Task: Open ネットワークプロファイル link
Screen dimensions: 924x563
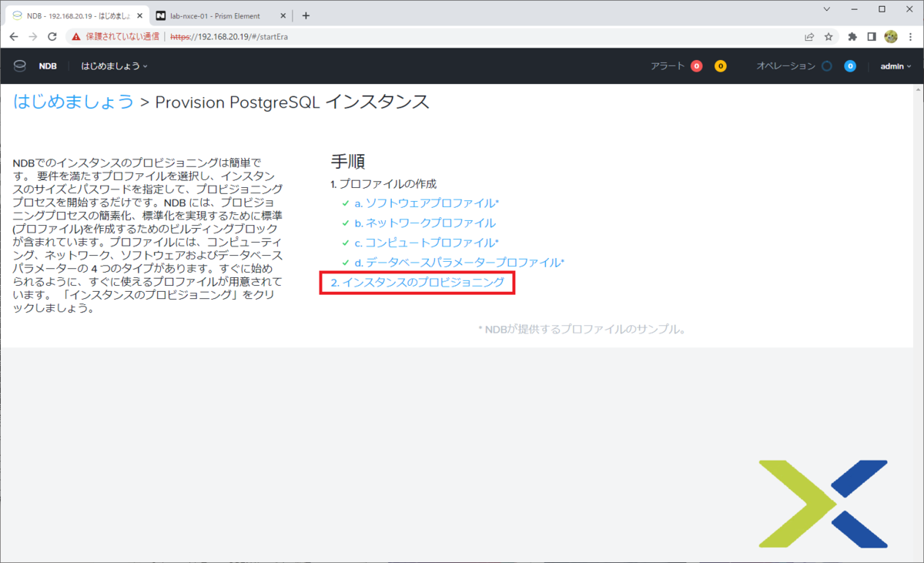Action: click(425, 223)
